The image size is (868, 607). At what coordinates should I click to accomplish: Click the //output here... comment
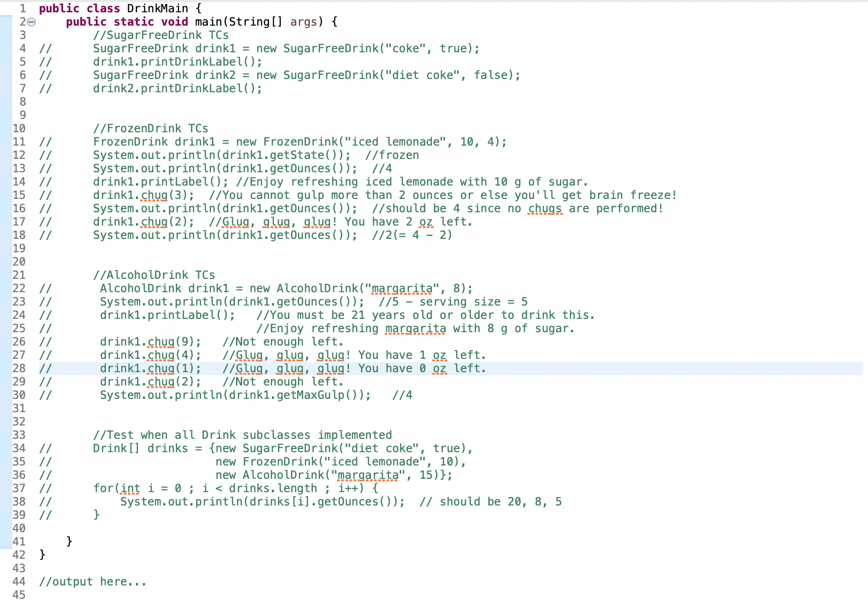coord(92,581)
